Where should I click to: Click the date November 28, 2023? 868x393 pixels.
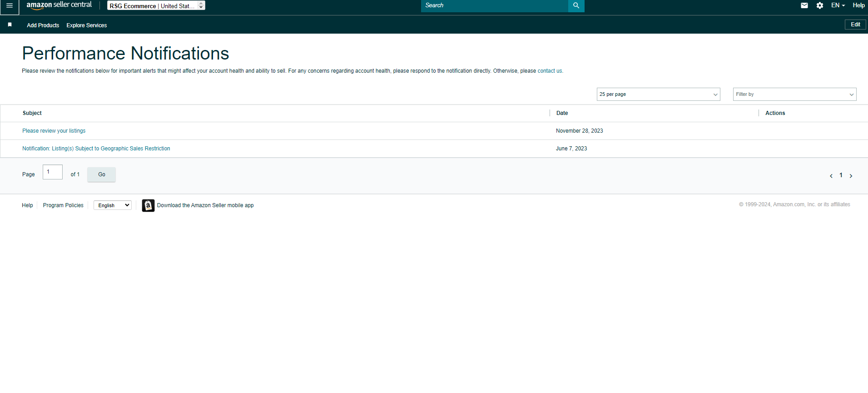pos(580,131)
